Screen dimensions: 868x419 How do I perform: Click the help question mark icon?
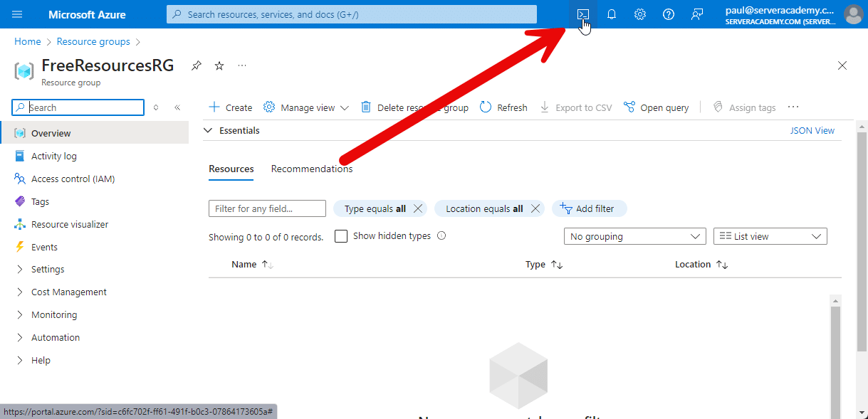tap(668, 14)
